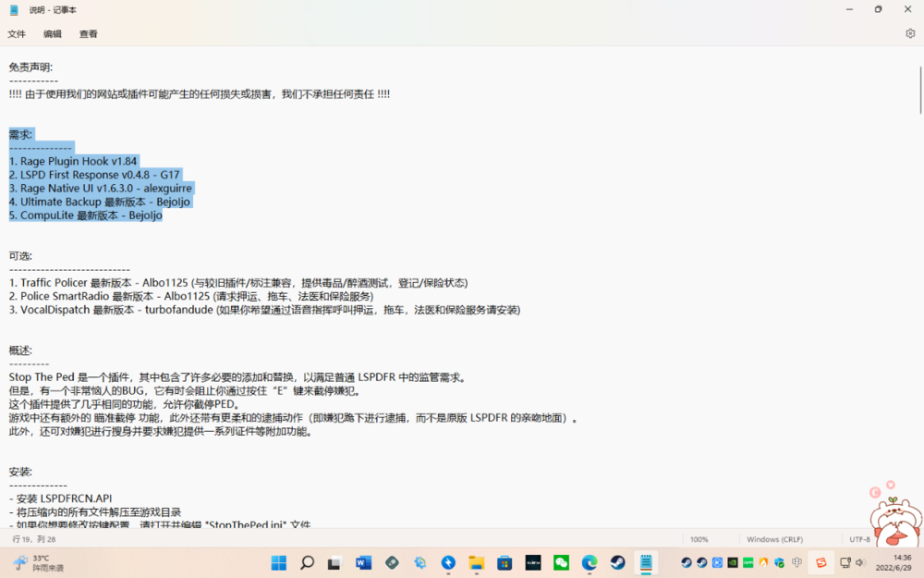
Task: Click the 编辑 menu in Notepad
Action: coord(52,33)
